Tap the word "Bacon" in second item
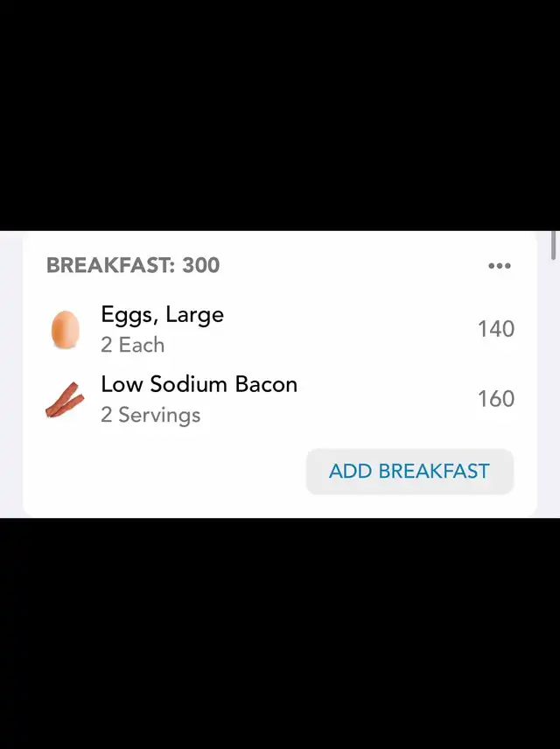Image resolution: width=560 pixels, height=749 pixels. point(266,385)
